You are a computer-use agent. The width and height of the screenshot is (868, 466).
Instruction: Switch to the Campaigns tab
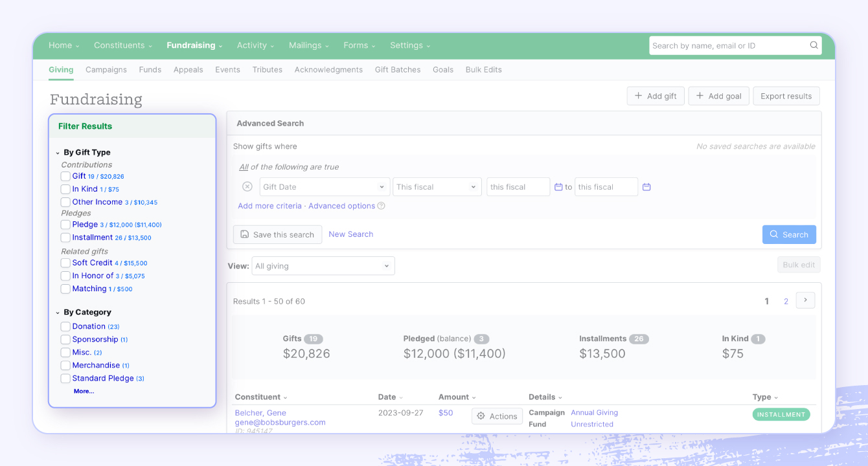point(106,69)
